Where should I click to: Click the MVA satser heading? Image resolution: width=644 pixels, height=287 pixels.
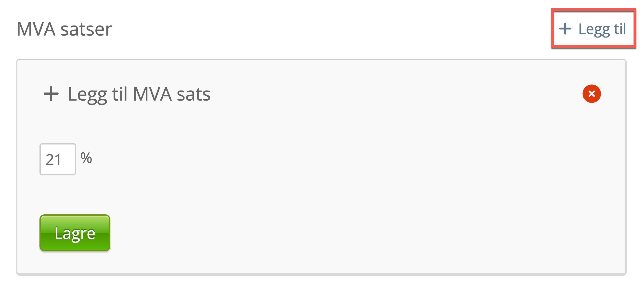point(64,29)
